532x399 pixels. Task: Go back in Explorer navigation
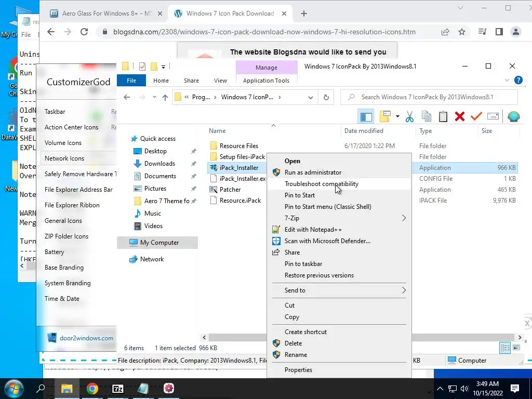127,97
